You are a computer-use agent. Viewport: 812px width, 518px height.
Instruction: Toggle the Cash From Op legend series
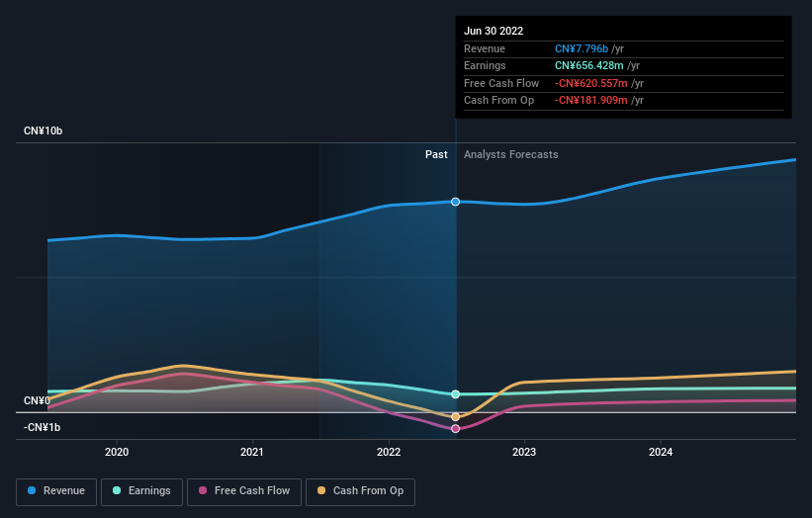click(360, 491)
